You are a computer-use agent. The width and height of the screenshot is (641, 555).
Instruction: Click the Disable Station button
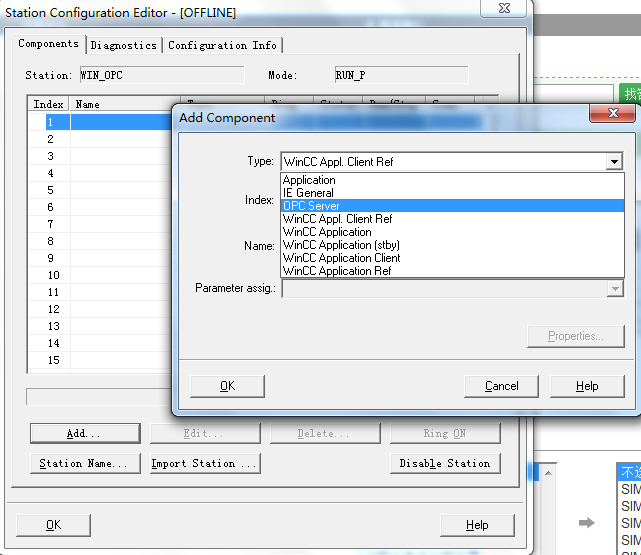click(445, 463)
